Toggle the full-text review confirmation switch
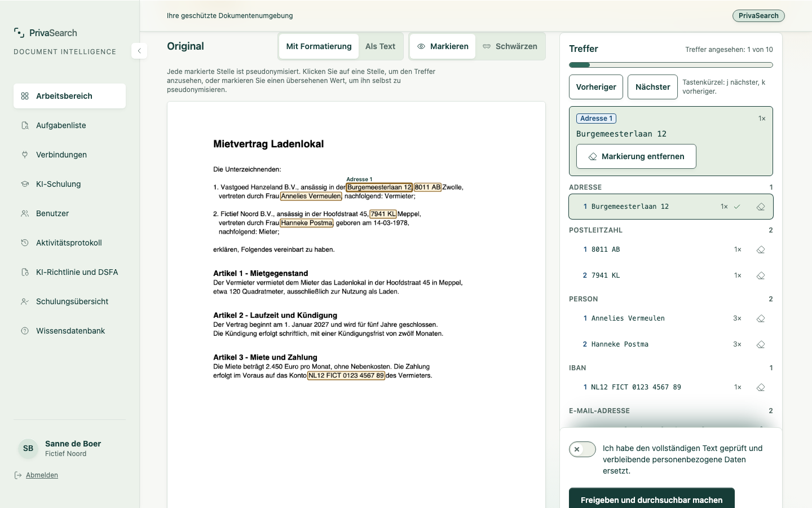 (582, 449)
